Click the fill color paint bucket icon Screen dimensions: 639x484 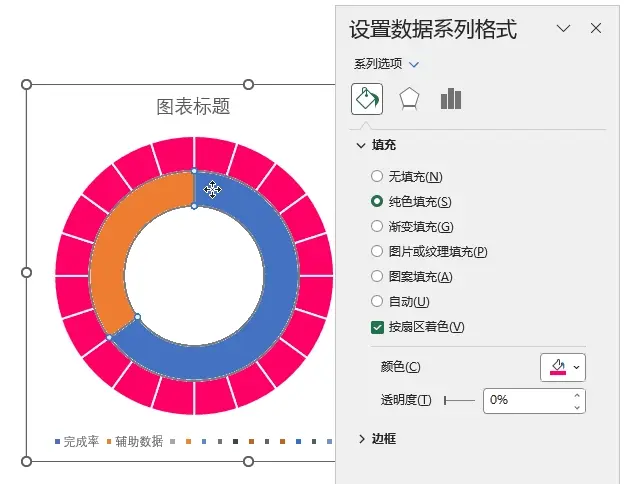click(558, 367)
